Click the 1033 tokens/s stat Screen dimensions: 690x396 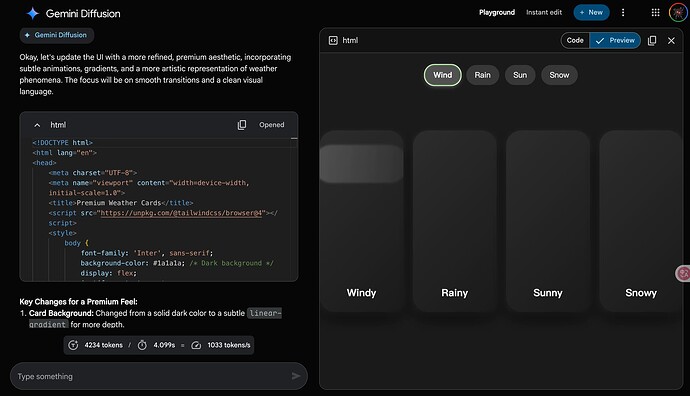(x=229, y=345)
